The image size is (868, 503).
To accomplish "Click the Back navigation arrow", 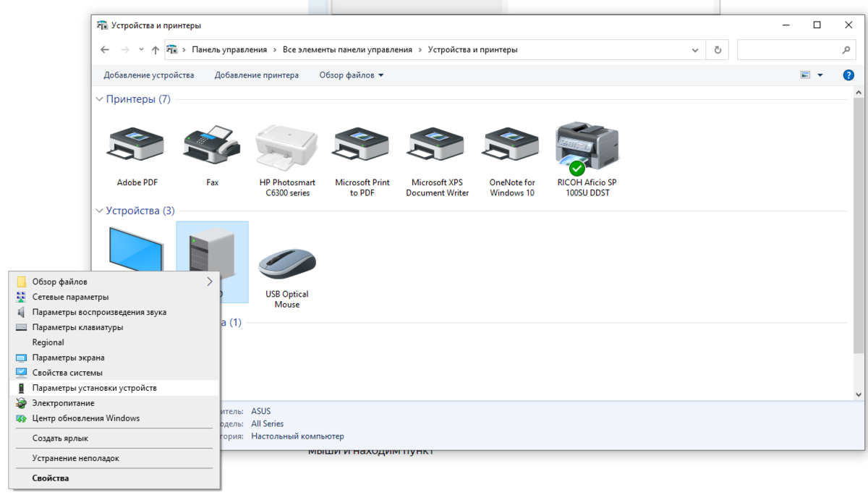I will (105, 50).
